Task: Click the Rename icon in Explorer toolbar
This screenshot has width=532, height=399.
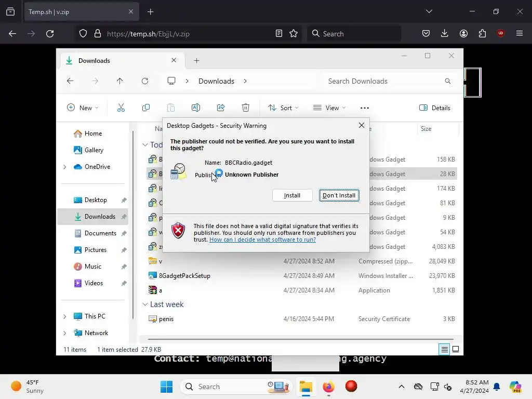Action: tap(196, 108)
